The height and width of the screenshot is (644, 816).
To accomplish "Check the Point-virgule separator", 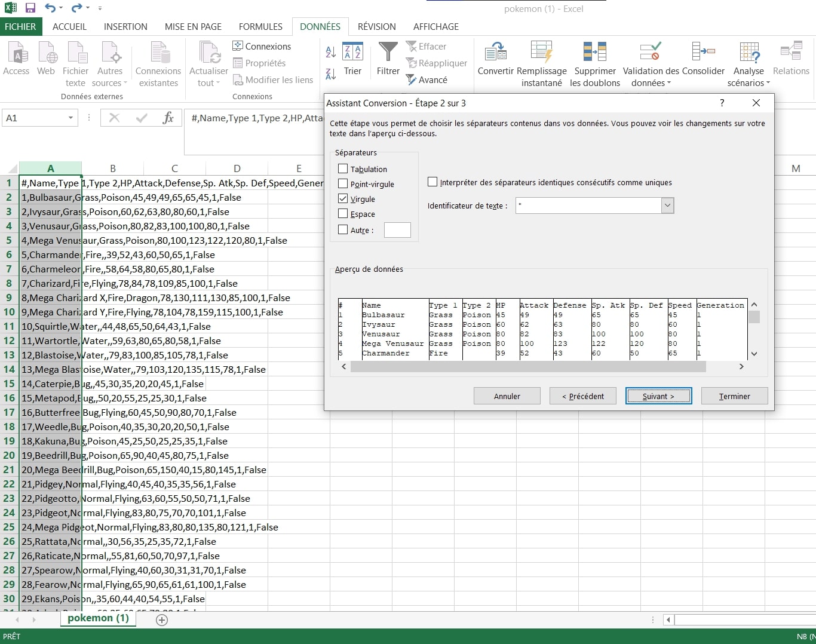I will click(x=343, y=184).
